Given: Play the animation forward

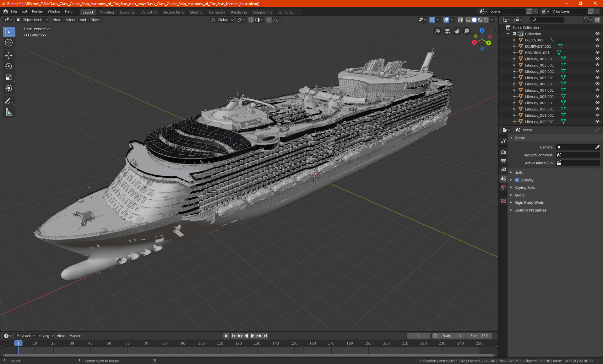Looking at the screenshot, I should pos(253,336).
